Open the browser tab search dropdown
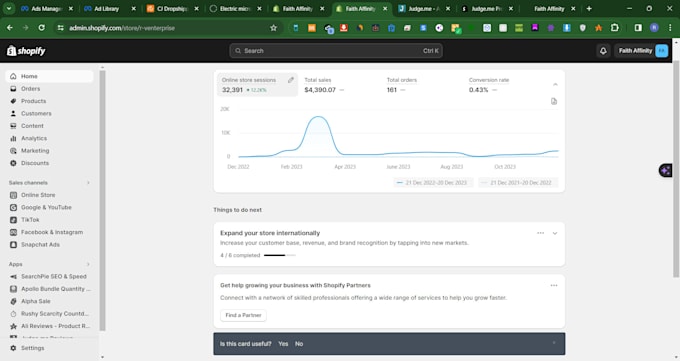The height and width of the screenshot is (361, 680). [x=9, y=8]
